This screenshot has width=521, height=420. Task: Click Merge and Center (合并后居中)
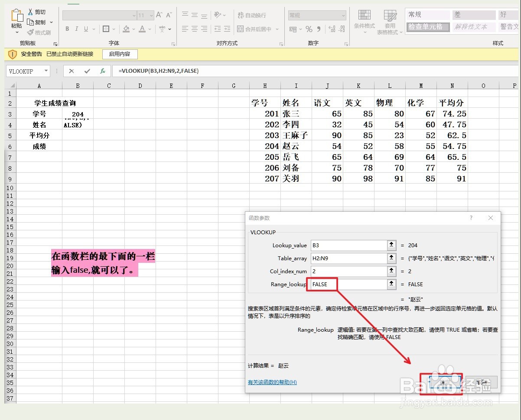pyautogui.click(x=254, y=29)
